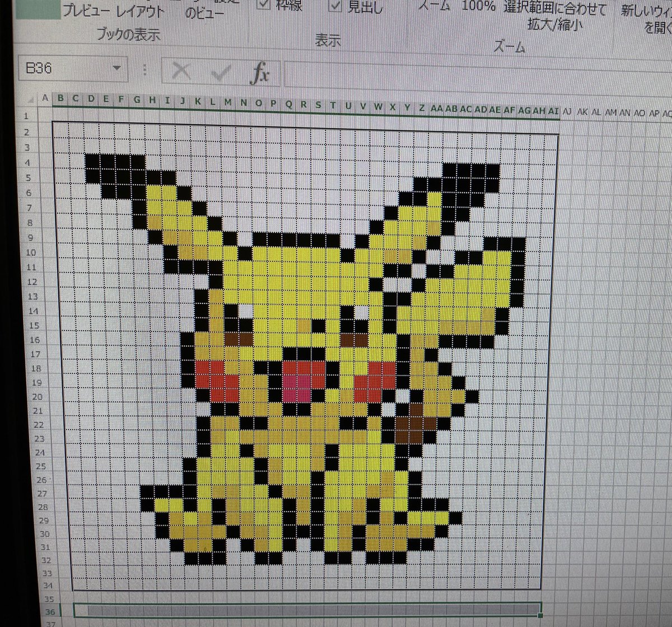Select column AK header
Image resolution: width=672 pixels, height=627 pixels.
(x=582, y=111)
